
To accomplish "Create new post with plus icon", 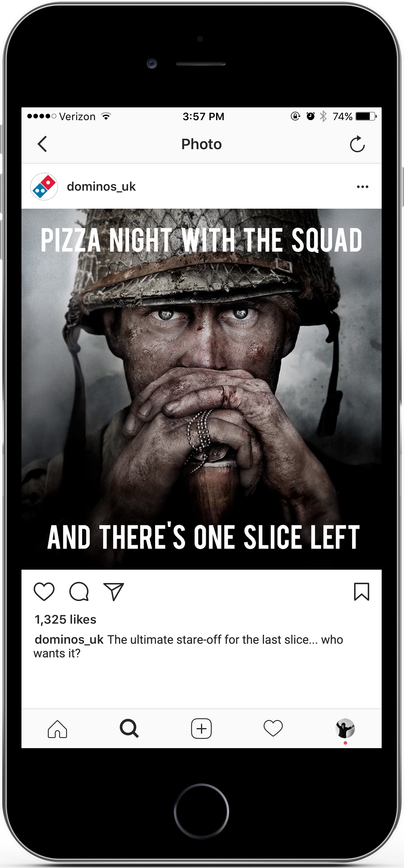I will tap(201, 729).
